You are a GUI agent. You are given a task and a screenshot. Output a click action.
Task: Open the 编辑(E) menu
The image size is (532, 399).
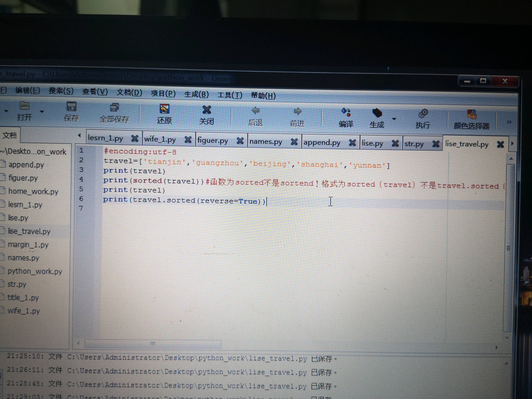[x=28, y=90]
